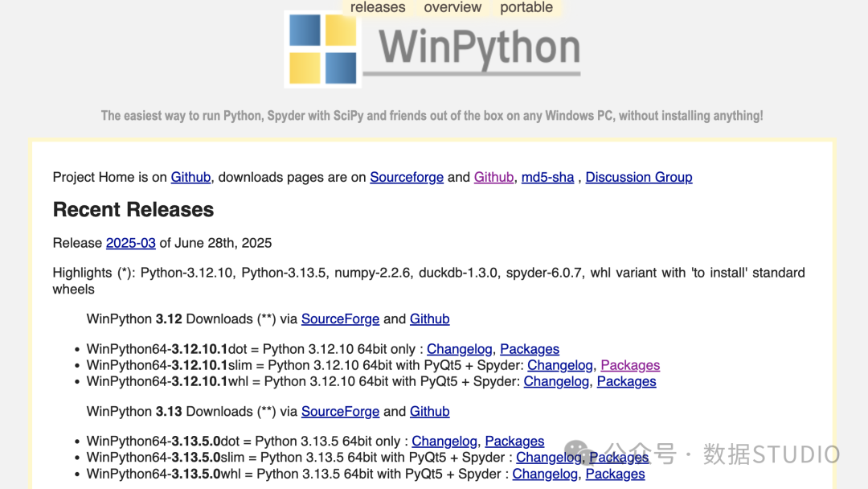This screenshot has height=489, width=868.
Task: Click the tagline 'The easiest way to run Python'
Action: tap(432, 116)
